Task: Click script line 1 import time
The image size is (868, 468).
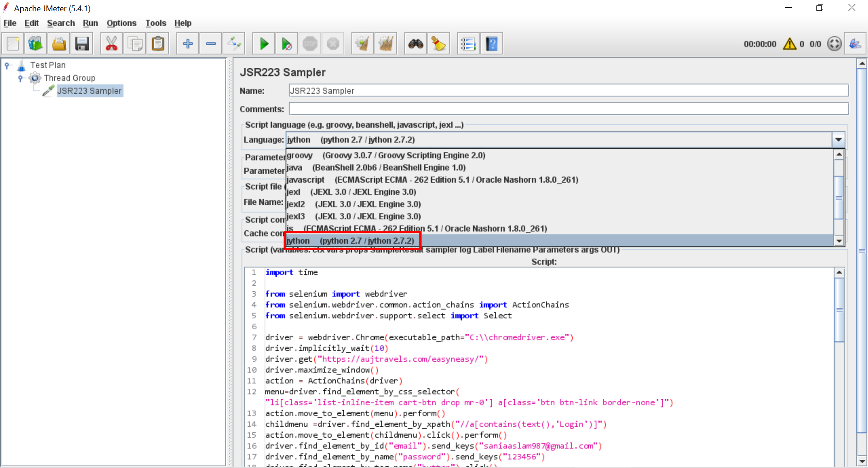Action: tap(291, 272)
